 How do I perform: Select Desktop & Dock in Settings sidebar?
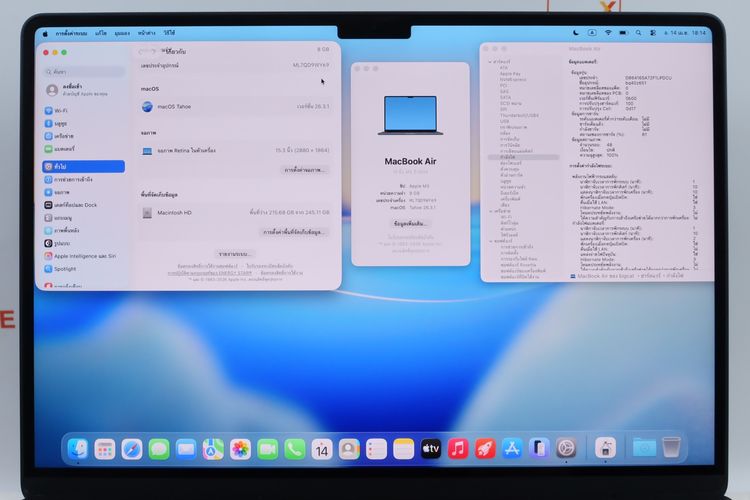point(83,205)
